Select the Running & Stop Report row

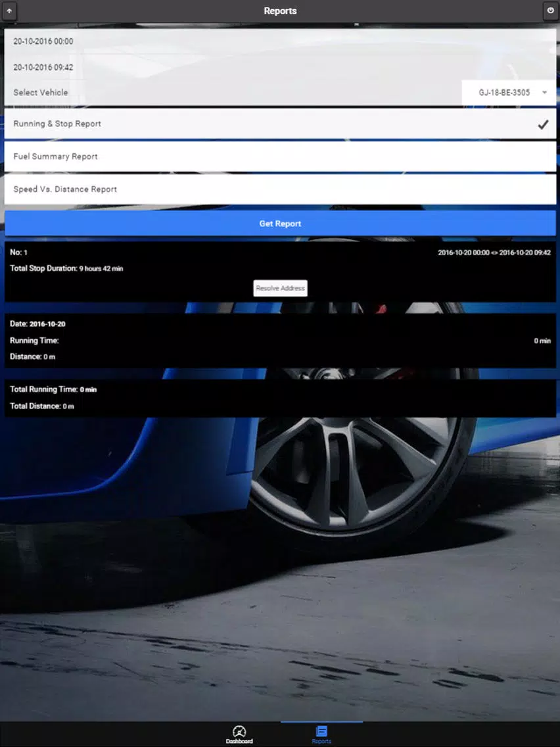tap(280, 124)
